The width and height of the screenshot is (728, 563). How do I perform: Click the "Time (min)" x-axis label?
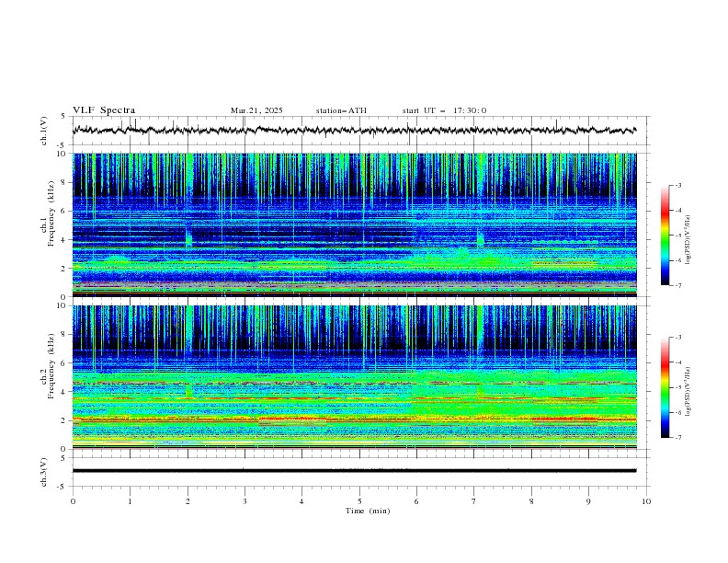point(368,511)
